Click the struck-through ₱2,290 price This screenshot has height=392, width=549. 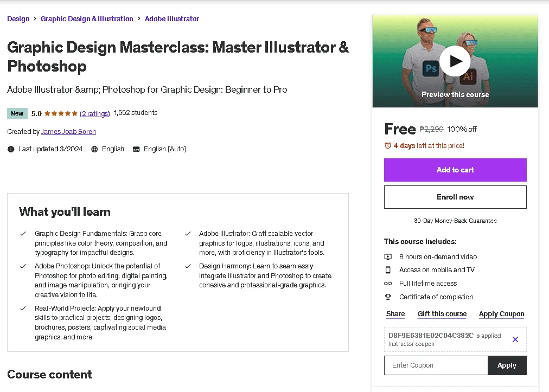431,129
